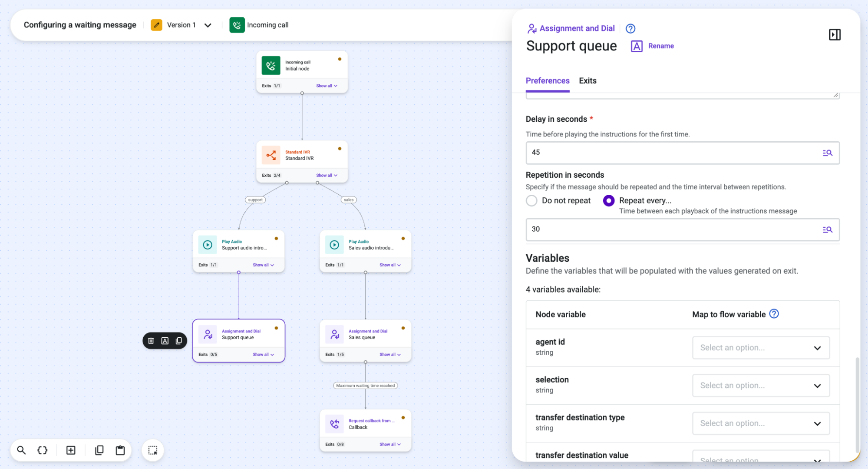Open Version 1 dropdown chevron
868x469 pixels.
[208, 25]
